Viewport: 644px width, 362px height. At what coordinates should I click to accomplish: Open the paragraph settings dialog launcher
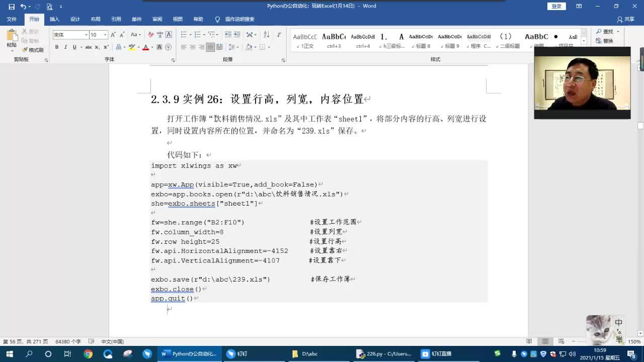click(283, 60)
